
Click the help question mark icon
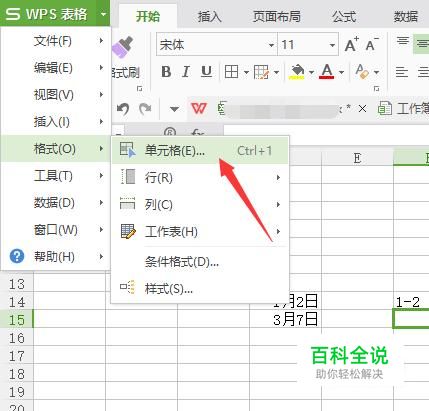(x=17, y=256)
